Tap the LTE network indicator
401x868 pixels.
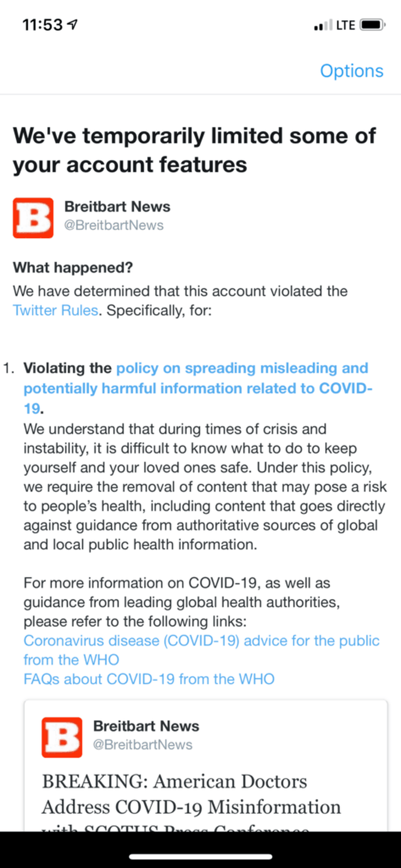tap(345, 25)
